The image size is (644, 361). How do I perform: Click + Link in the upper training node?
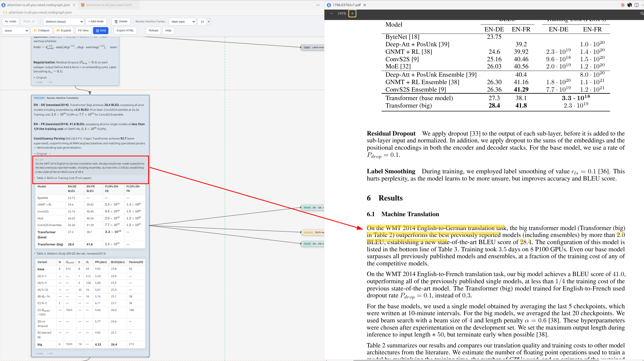coord(49,82)
